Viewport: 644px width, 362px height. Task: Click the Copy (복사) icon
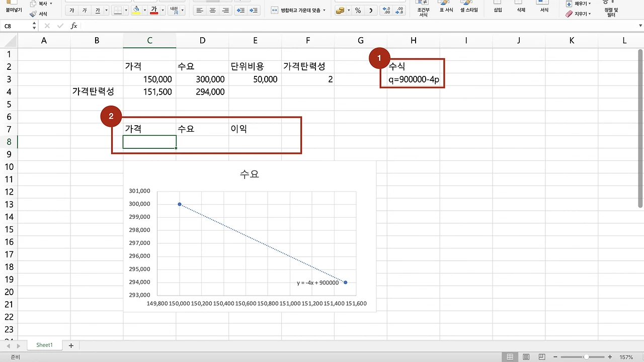pos(33,4)
